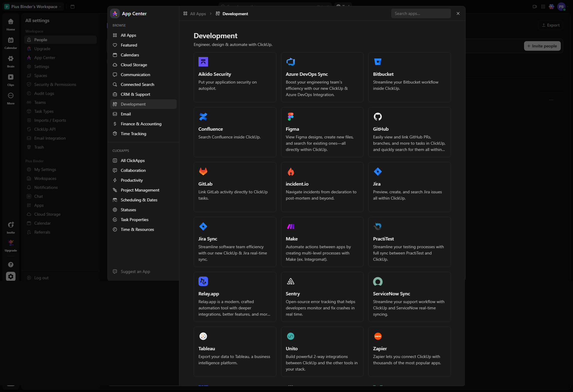Open Connected Search category

click(x=143, y=84)
